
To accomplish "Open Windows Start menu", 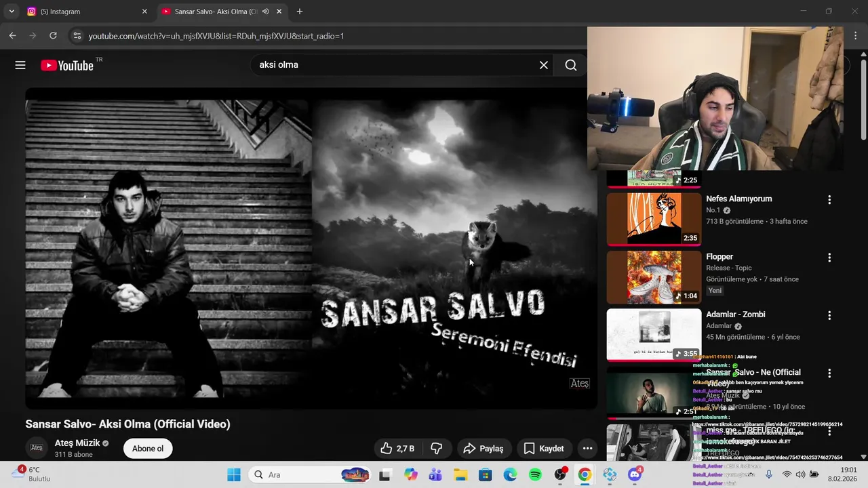I will [x=234, y=474].
